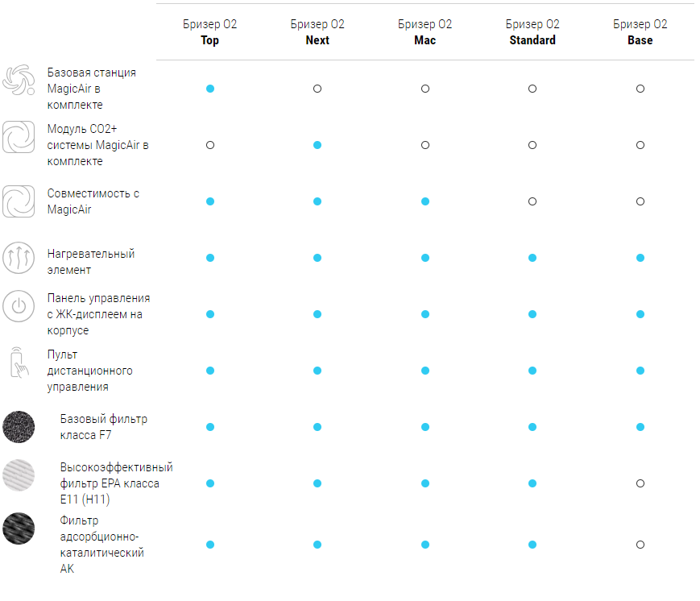Click the heating element arrows icon
This screenshot has height=601, width=700.
[19, 258]
